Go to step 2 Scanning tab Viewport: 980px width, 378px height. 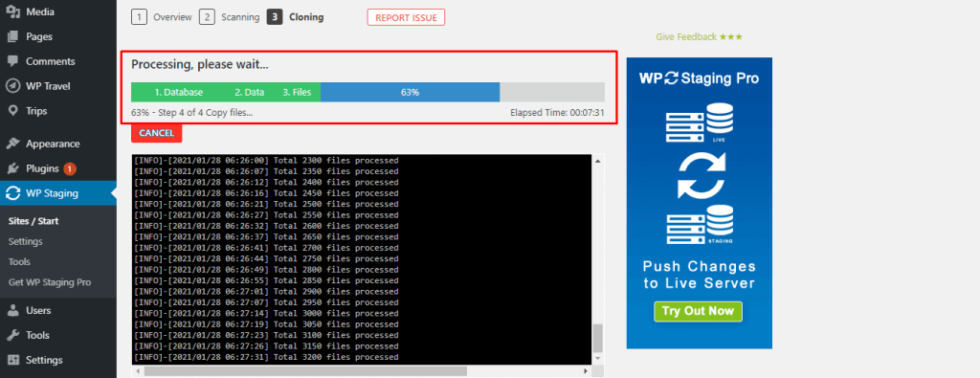coord(230,17)
